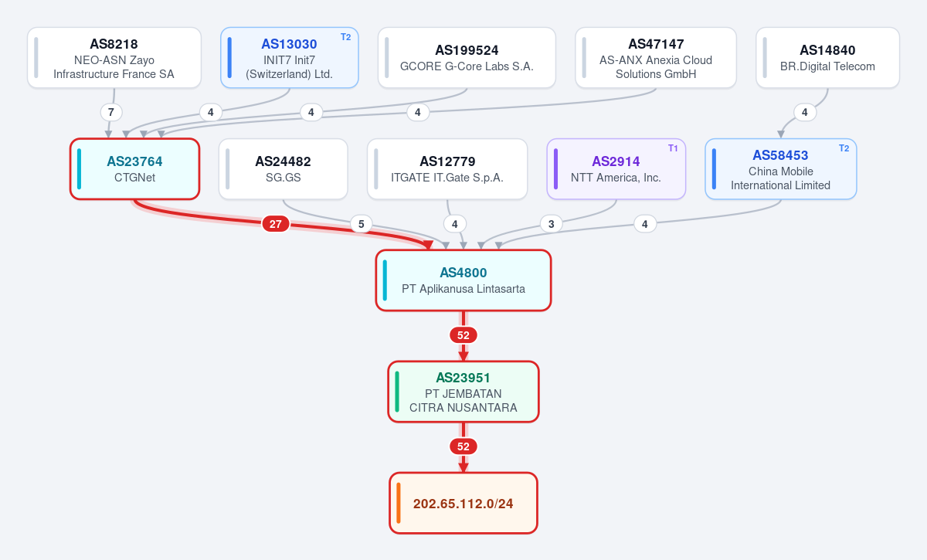Click the 202.65.112.0/24 prefix box
The height and width of the screenshot is (560, 927).
[x=463, y=503]
